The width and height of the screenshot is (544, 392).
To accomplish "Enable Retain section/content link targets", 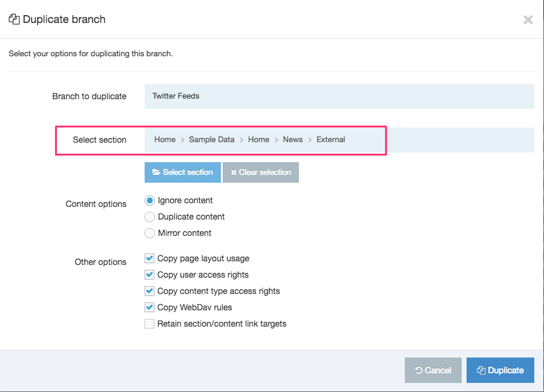I will click(x=149, y=324).
